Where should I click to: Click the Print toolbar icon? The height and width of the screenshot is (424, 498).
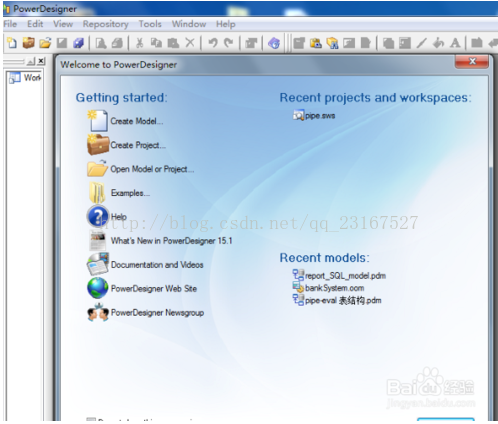[117, 43]
